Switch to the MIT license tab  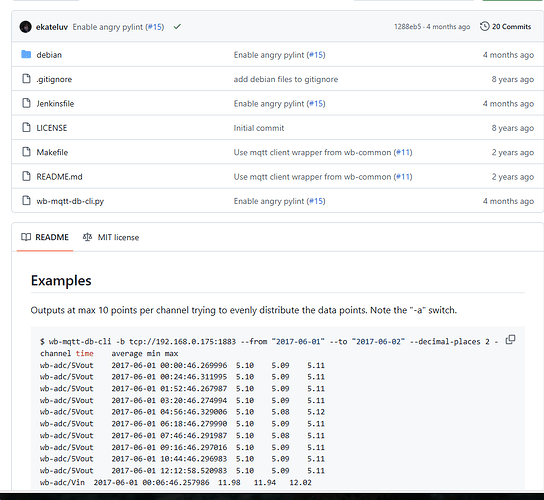(111, 237)
